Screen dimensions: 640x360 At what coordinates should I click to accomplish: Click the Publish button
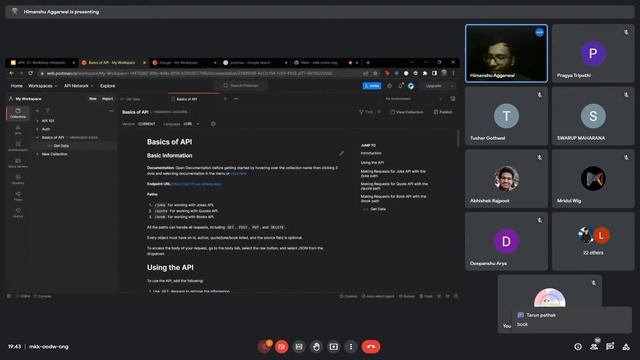(x=443, y=112)
